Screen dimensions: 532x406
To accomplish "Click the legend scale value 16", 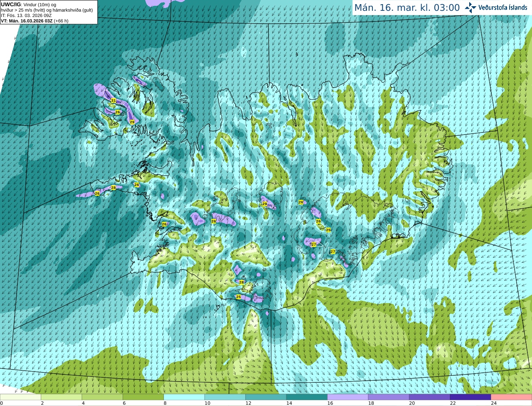I will (330, 403).
